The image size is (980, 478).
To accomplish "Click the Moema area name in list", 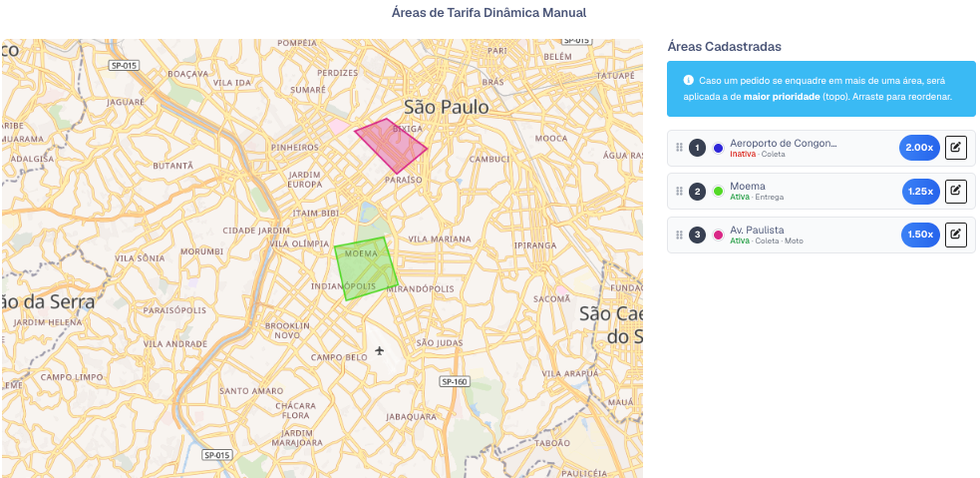I will click(748, 187).
